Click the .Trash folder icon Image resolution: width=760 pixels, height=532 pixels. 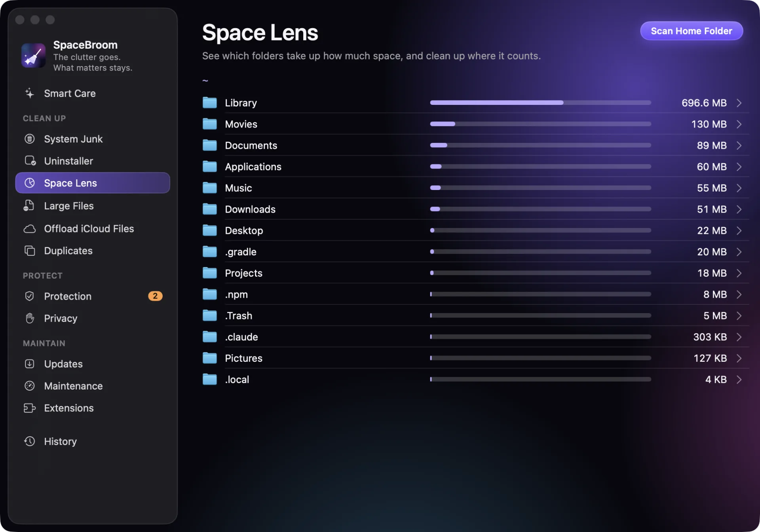(210, 315)
